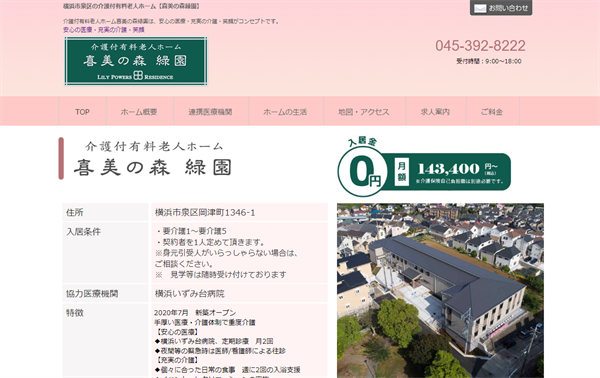Select 契約者を1人定めて頂きます line
The width and height of the screenshot is (600, 378).
(x=210, y=242)
